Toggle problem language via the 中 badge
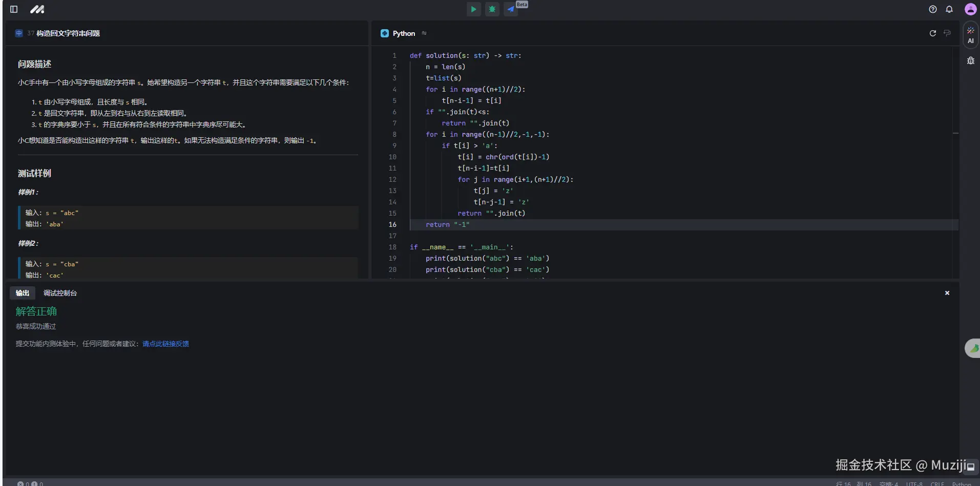 point(19,33)
